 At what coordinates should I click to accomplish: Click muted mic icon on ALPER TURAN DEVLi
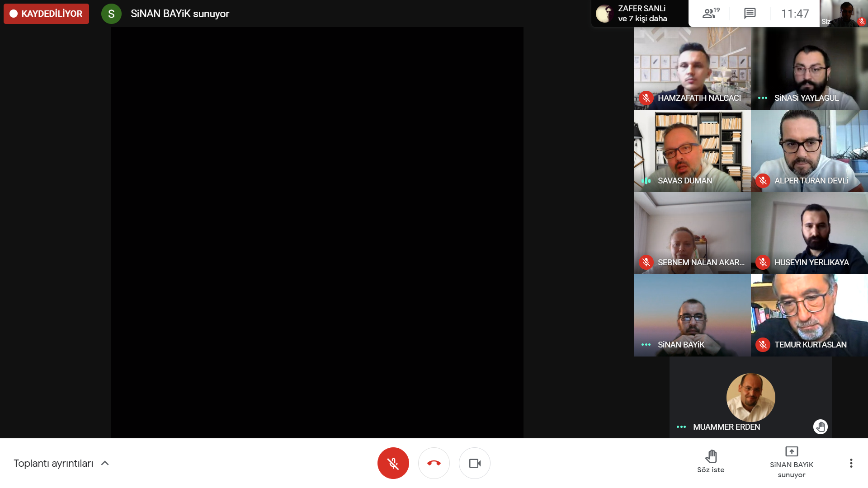763,181
